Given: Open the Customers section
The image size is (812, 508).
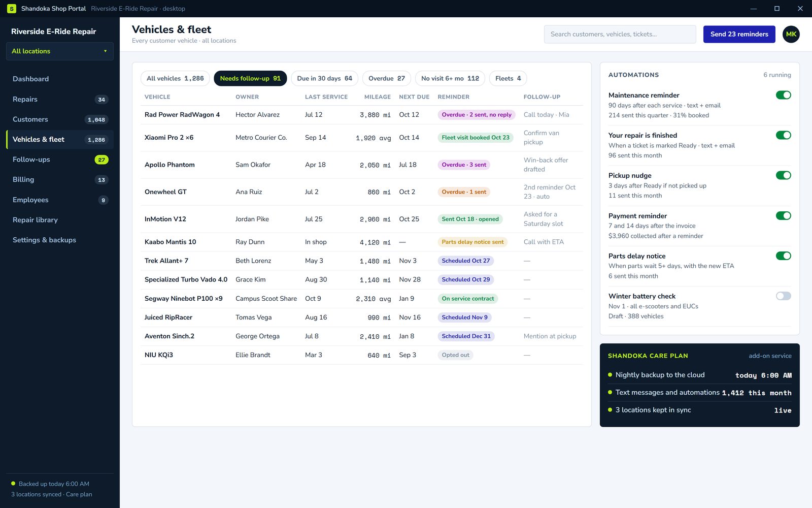Looking at the screenshot, I should click(59, 119).
